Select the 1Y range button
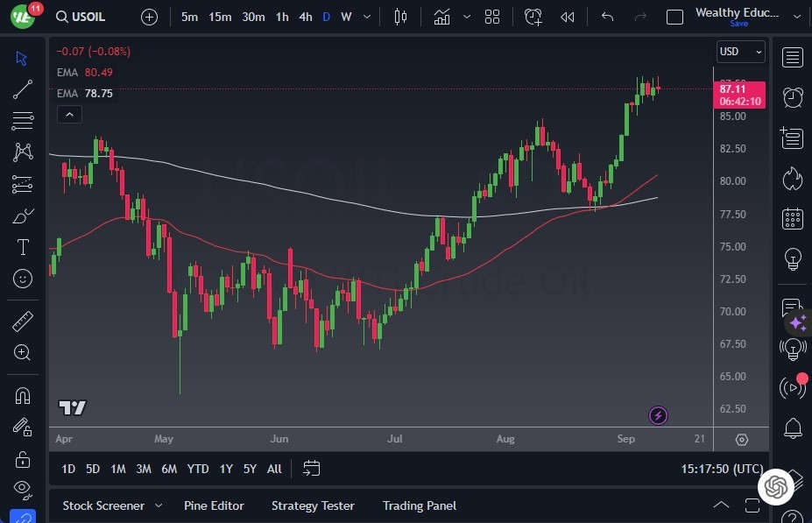The height and width of the screenshot is (523, 812). (x=225, y=469)
